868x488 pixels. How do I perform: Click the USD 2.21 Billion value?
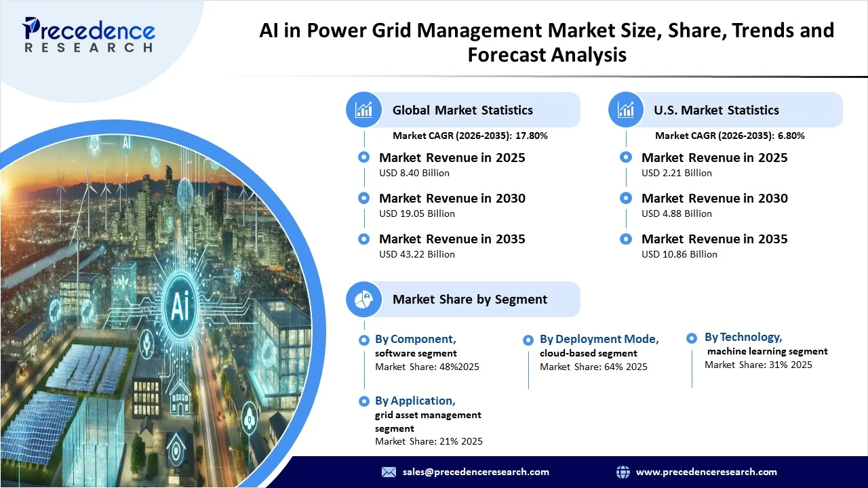(x=677, y=173)
